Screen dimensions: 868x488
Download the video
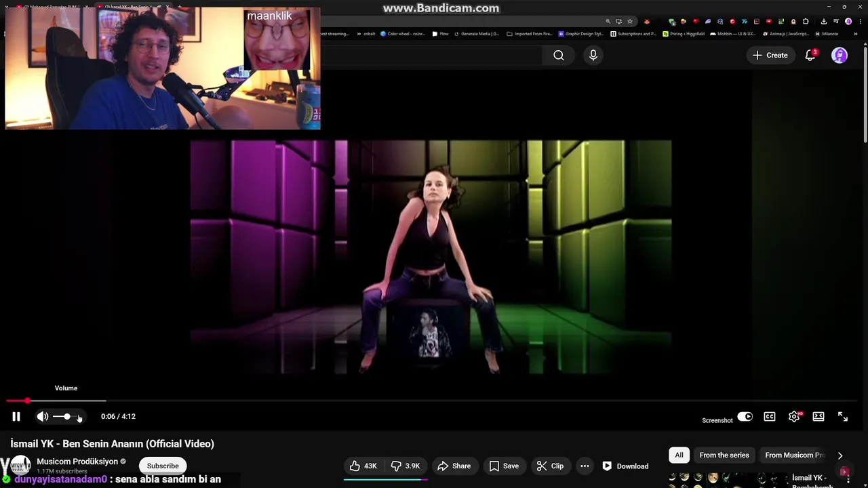625,466
